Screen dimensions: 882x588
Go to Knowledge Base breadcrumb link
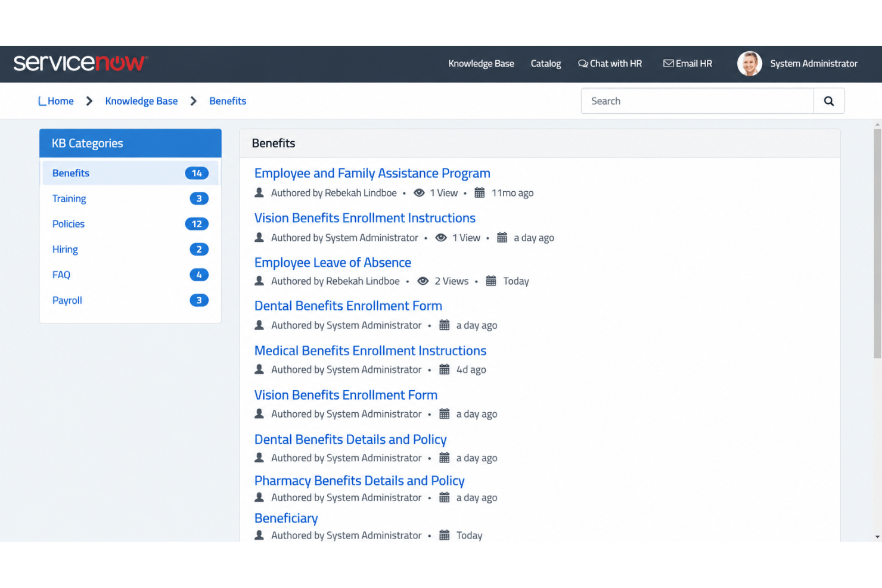(x=141, y=101)
